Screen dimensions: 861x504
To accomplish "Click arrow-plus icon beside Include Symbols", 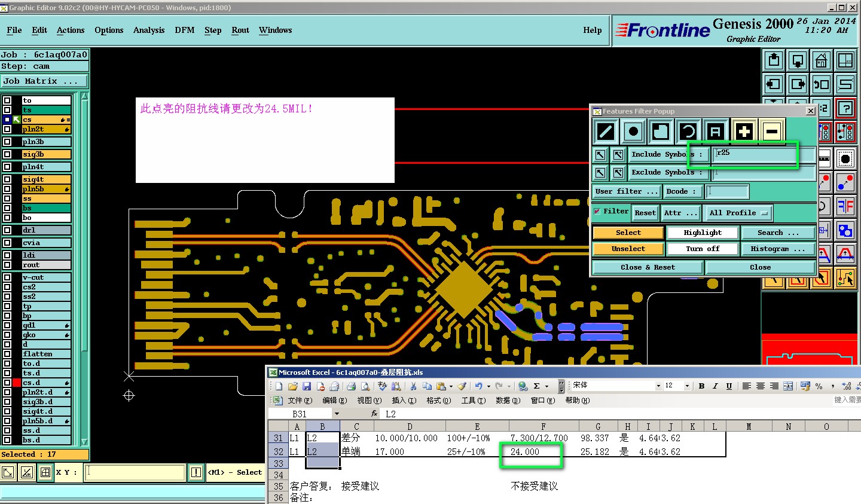I will (618, 155).
